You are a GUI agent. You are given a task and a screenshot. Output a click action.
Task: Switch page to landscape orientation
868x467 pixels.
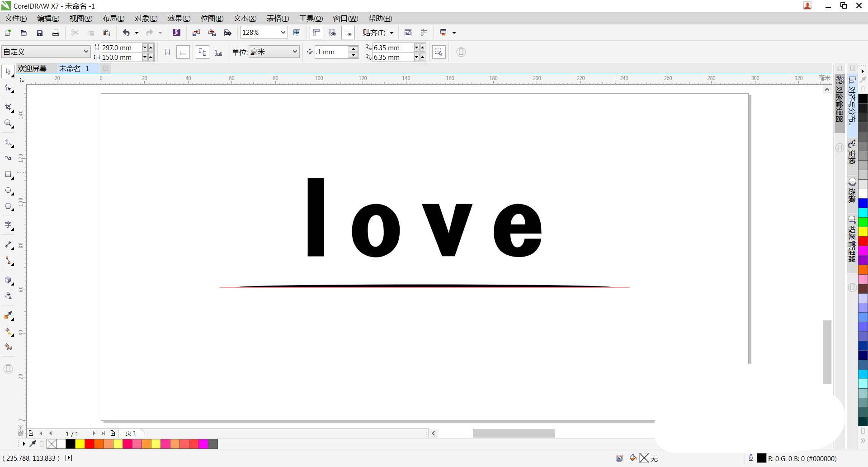(x=183, y=52)
